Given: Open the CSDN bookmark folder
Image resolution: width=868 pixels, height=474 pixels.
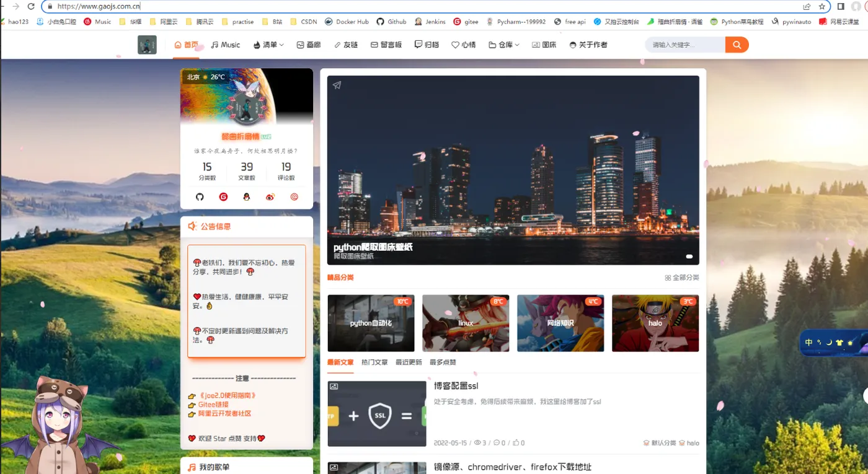Looking at the screenshot, I should pos(303,22).
